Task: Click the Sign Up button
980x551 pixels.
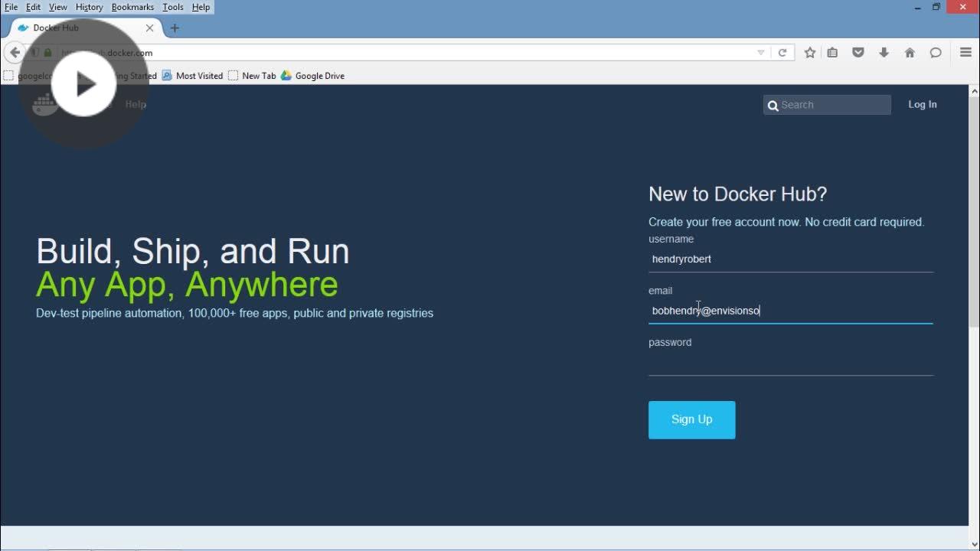Action: pyautogui.click(x=692, y=419)
